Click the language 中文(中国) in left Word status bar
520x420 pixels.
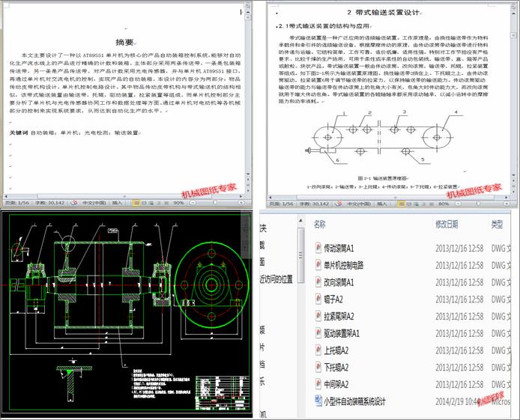(x=94, y=203)
